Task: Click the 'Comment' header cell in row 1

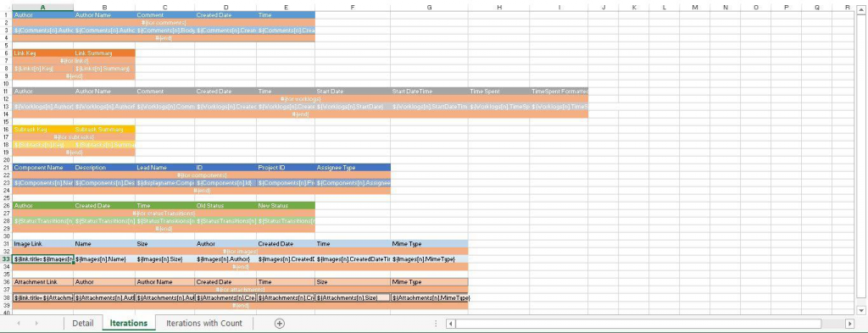Action: [x=165, y=15]
